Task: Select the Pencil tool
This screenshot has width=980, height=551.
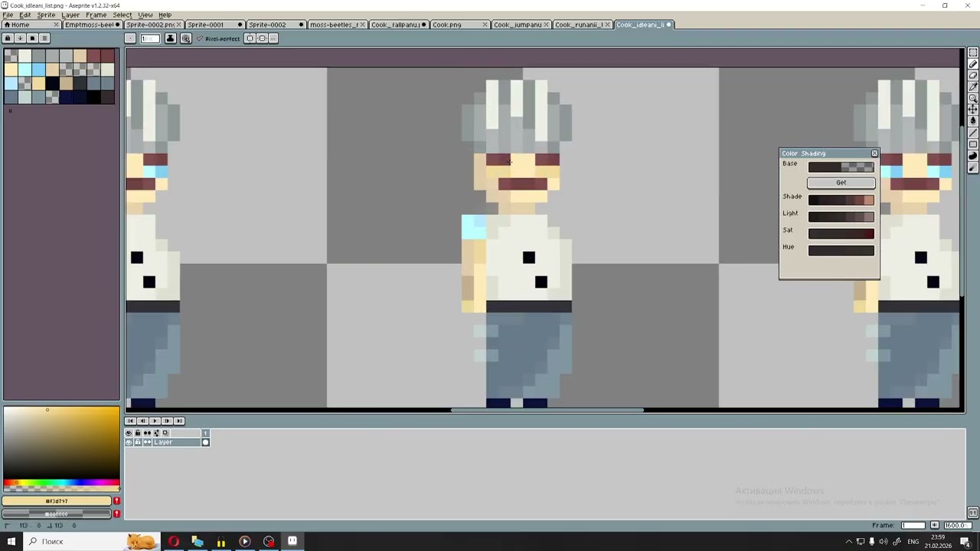Action: tap(973, 64)
